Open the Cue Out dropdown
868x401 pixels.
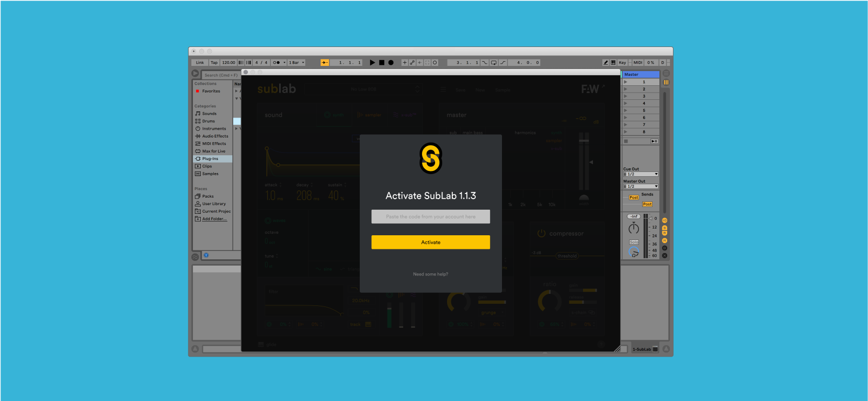(x=641, y=174)
